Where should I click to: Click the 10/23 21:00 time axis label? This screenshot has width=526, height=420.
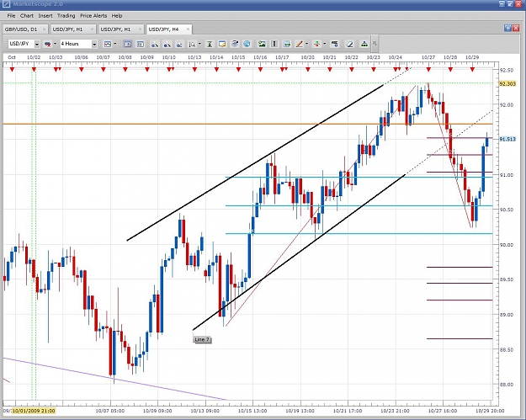tap(396, 411)
